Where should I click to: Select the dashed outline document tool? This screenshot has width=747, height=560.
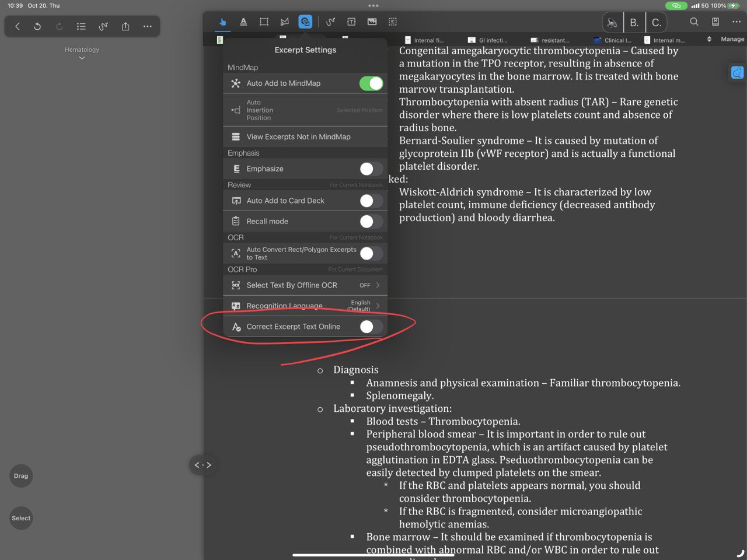[393, 22]
